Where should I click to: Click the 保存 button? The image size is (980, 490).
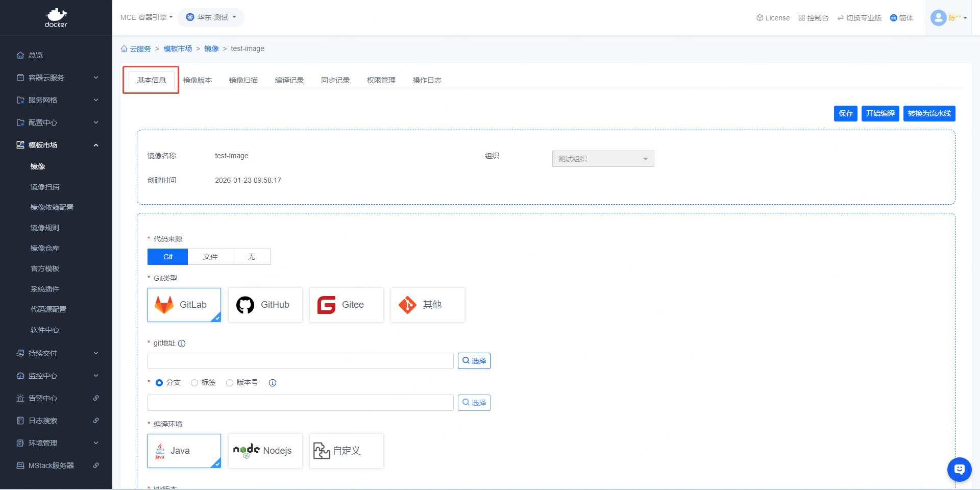(x=845, y=113)
